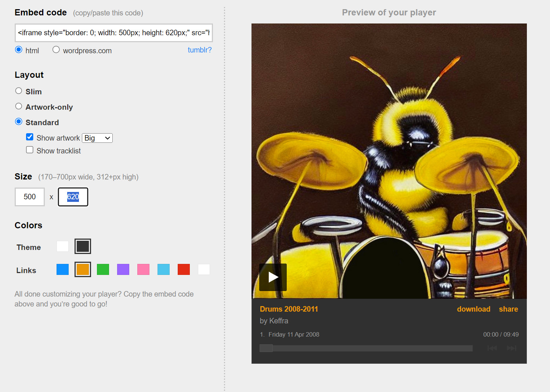This screenshot has width=550, height=392.
Task: Select the wordpress.com embed option
Action: [56, 50]
